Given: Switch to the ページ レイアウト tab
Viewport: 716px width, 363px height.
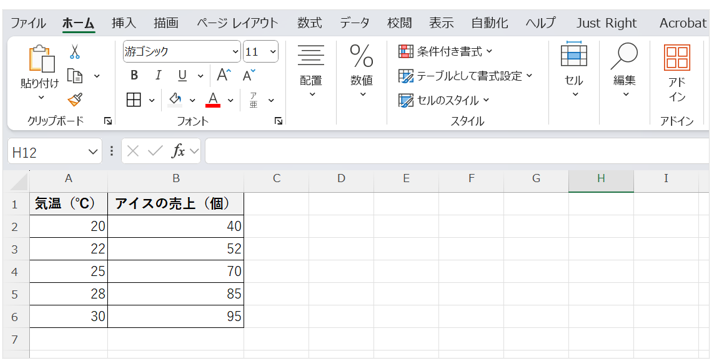Looking at the screenshot, I should [x=237, y=23].
